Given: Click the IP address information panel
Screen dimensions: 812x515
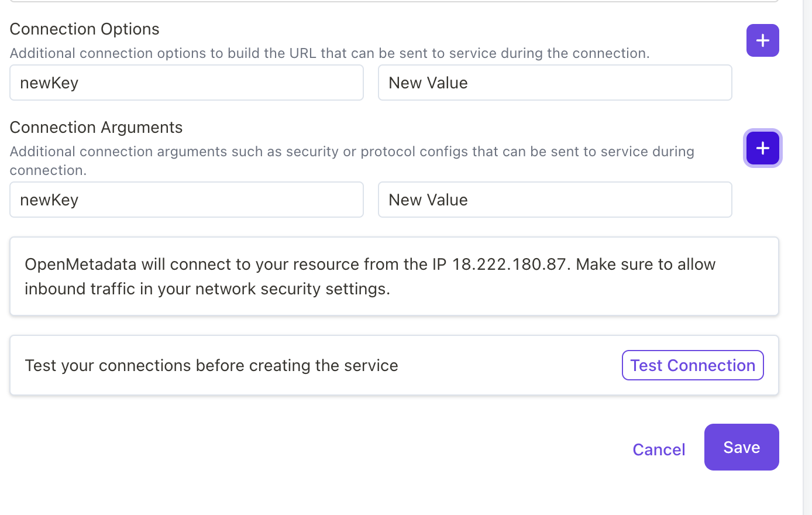Looking at the screenshot, I should pyautogui.click(x=394, y=276).
